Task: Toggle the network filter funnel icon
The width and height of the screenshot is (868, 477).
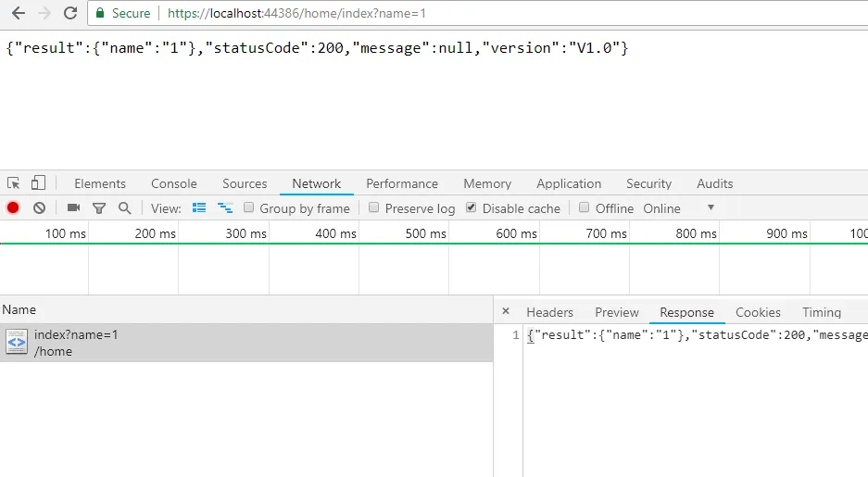Action: pos(99,208)
